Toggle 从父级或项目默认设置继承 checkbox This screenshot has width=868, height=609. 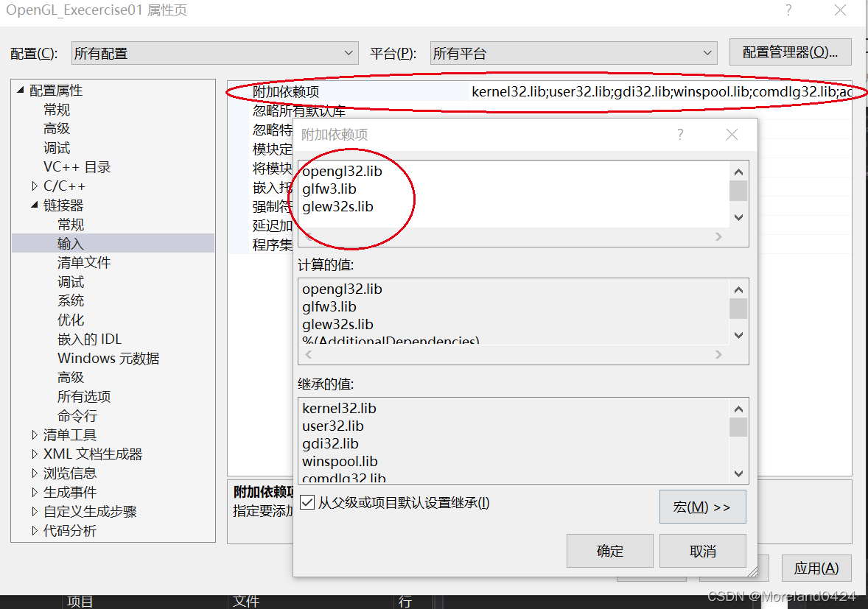[x=307, y=502]
